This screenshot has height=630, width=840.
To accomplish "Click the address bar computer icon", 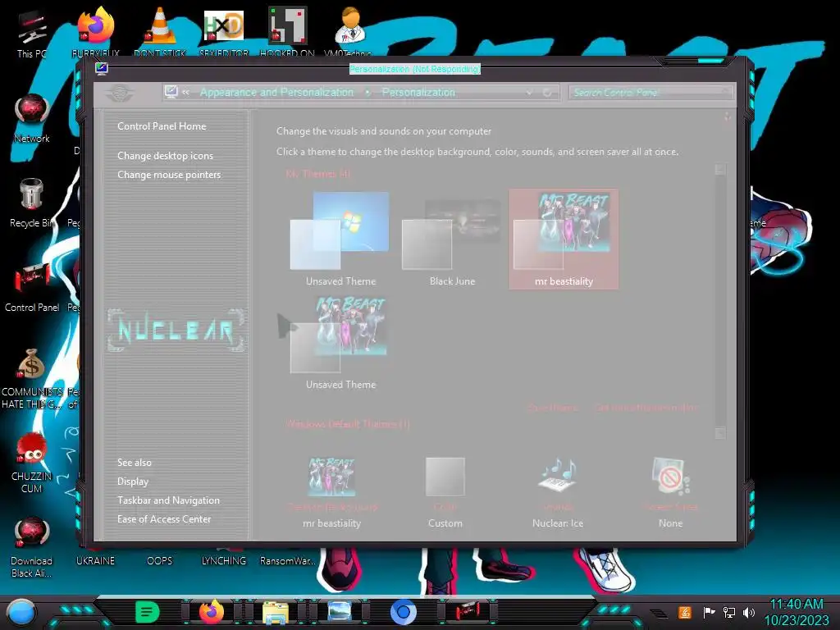I will click(171, 92).
